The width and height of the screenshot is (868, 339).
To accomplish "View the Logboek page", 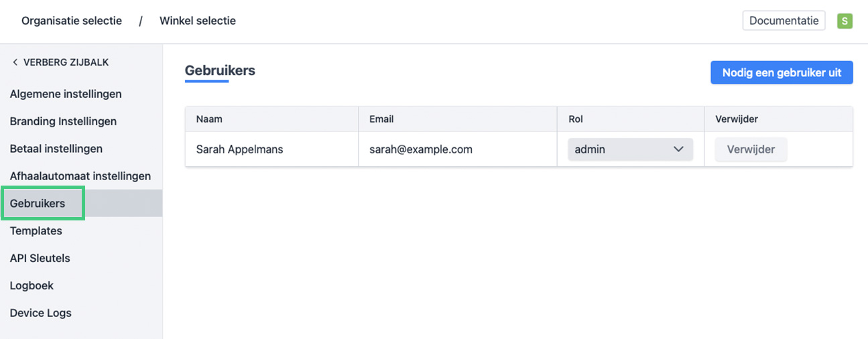I will tap(32, 285).
